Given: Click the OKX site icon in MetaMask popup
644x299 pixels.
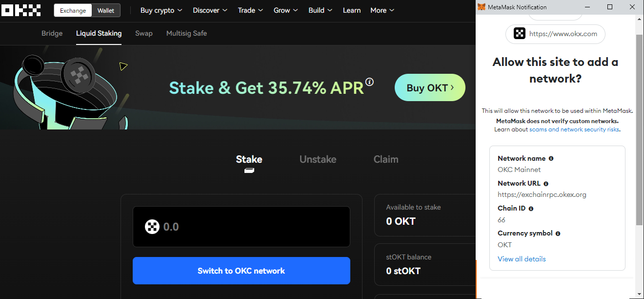Looking at the screenshot, I should [x=520, y=34].
